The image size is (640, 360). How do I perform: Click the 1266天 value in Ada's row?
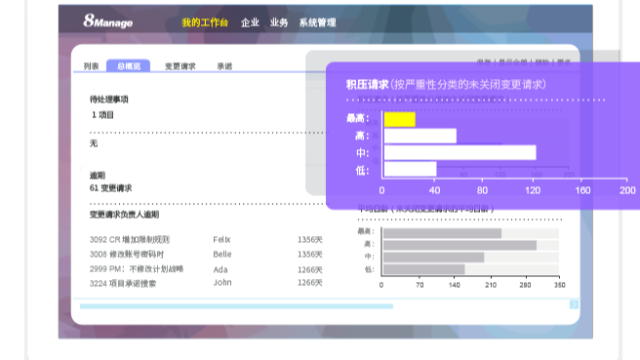click(310, 269)
